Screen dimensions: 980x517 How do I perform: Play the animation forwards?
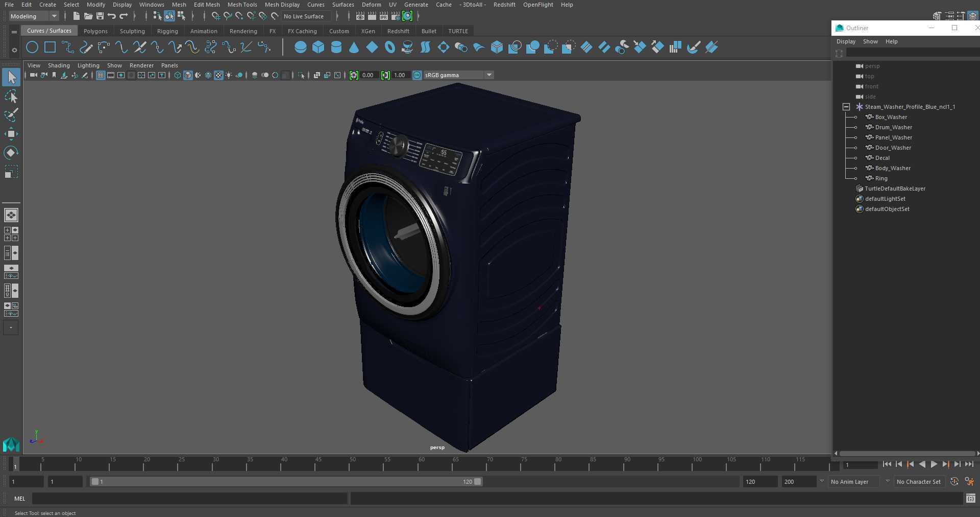pyautogui.click(x=934, y=464)
